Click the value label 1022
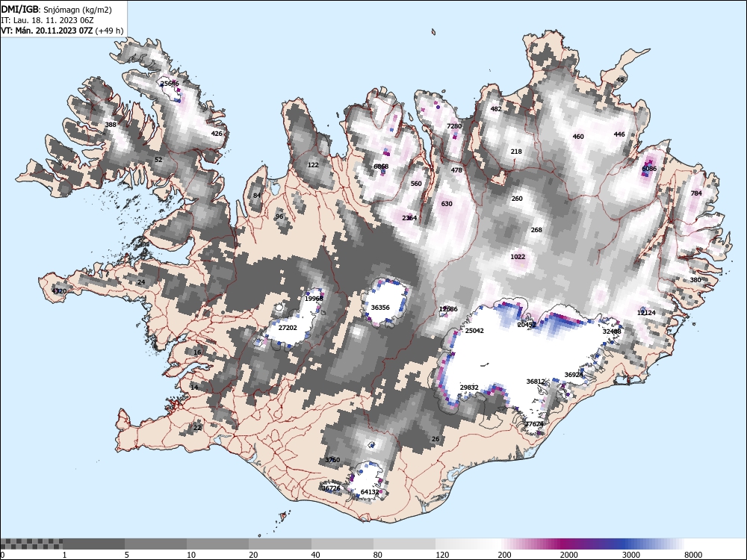The height and width of the screenshot is (560, 747). pos(518,257)
